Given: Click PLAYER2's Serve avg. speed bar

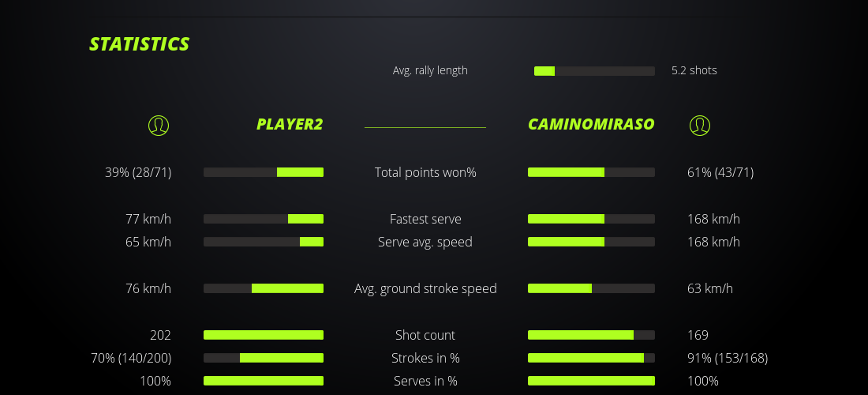Looking at the screenshot, I should tap(264, 242).
